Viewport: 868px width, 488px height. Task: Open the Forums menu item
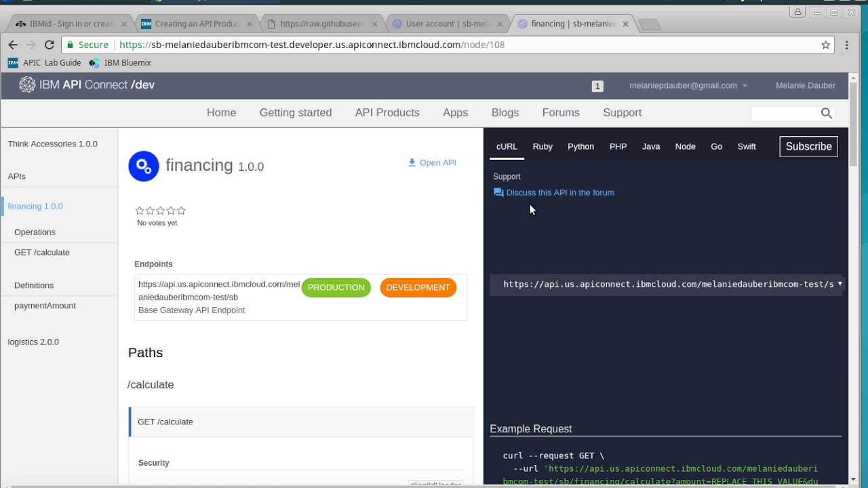(x=561, y=113)
